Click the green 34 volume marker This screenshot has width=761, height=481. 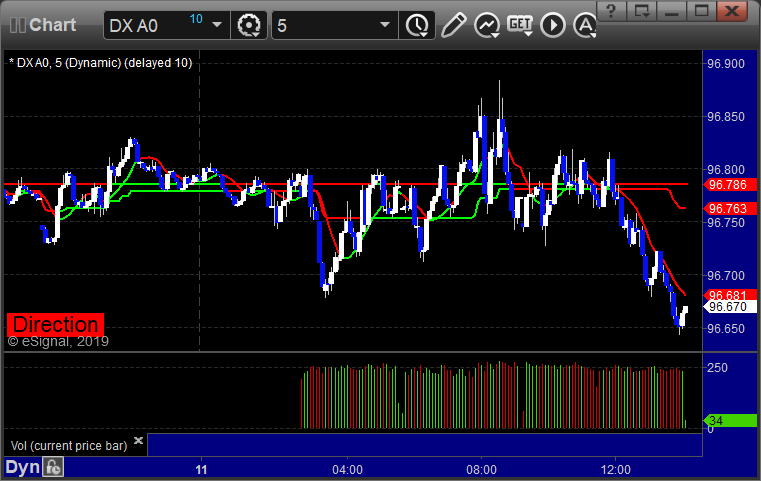(x=730, y=420)
